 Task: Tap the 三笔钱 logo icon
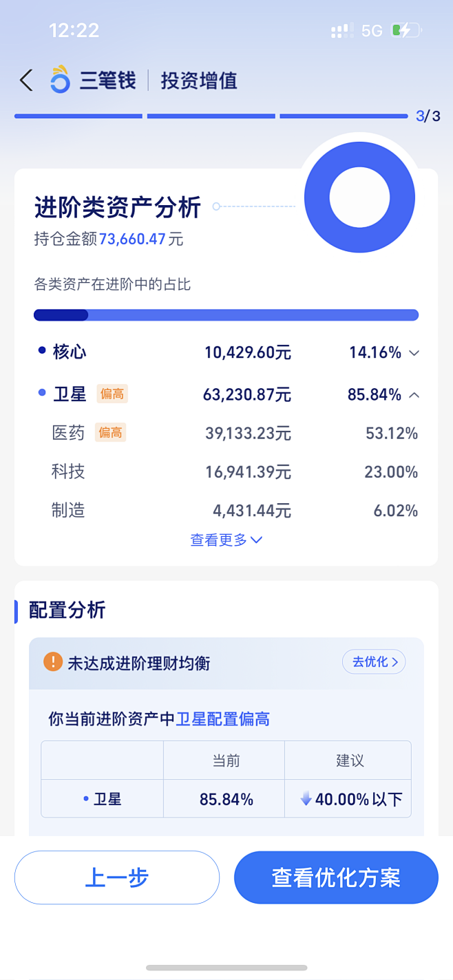coord(60,80)
